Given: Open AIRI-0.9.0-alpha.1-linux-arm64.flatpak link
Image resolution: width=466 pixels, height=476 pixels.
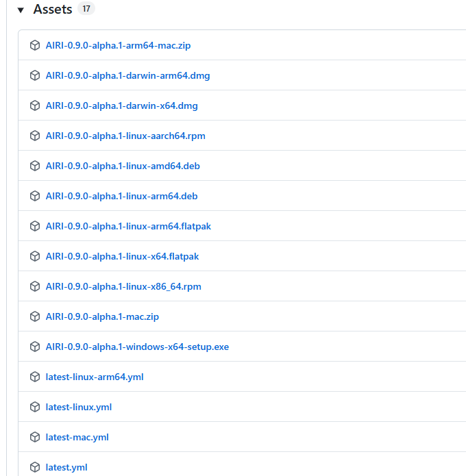Looking at the screenshot, I should [x=128, y=226].
